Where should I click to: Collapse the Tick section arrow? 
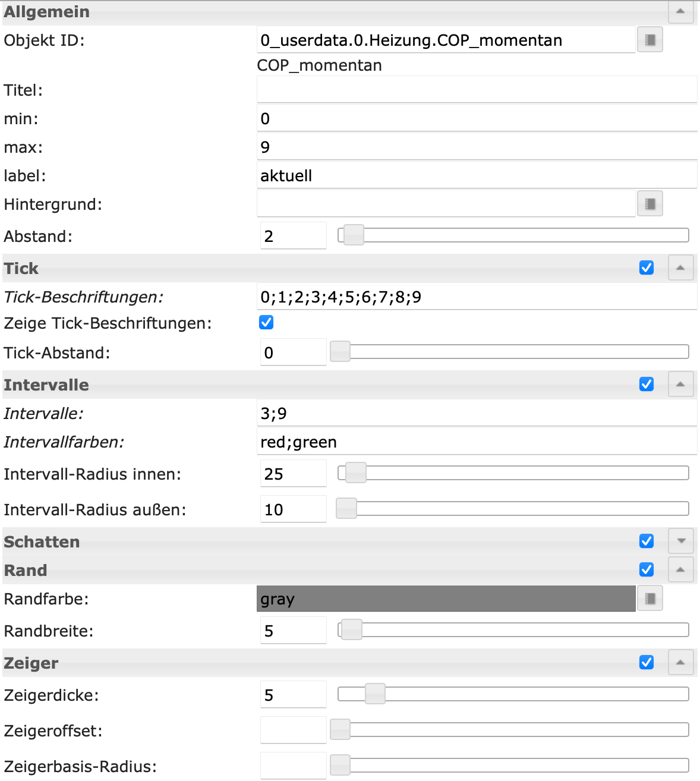(680, 268)
